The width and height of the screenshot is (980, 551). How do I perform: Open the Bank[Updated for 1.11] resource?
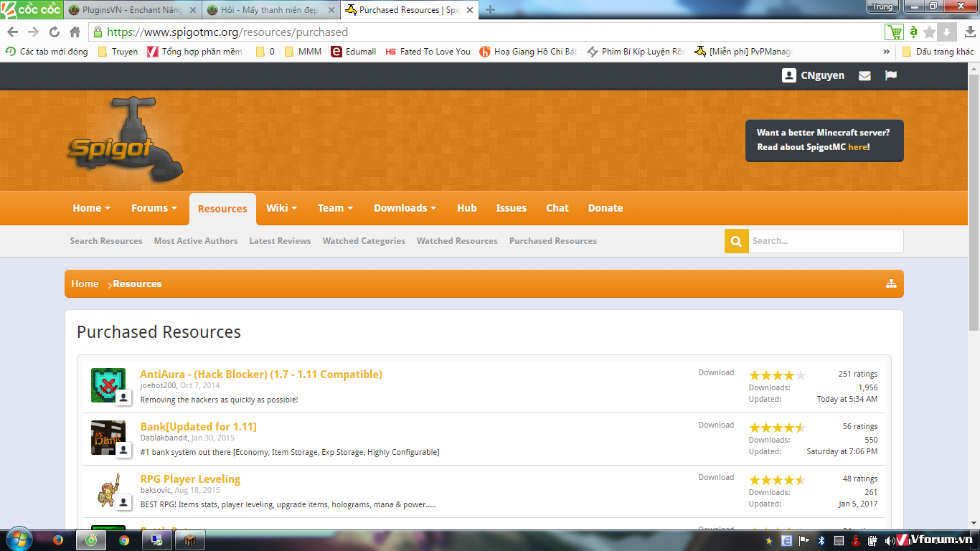[x=198, y=427]
